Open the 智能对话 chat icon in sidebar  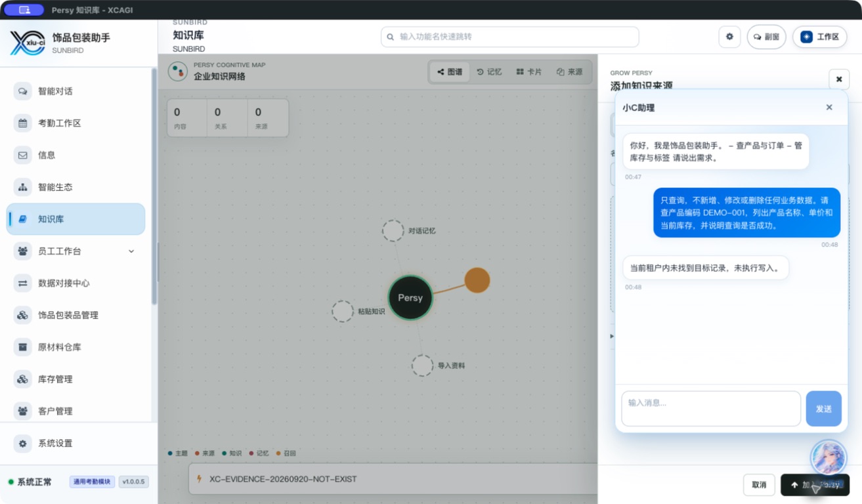[23, 91]
